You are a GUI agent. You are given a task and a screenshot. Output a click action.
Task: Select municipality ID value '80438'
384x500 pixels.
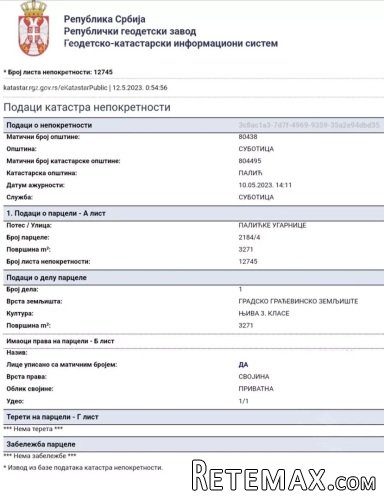pos(248,137)
